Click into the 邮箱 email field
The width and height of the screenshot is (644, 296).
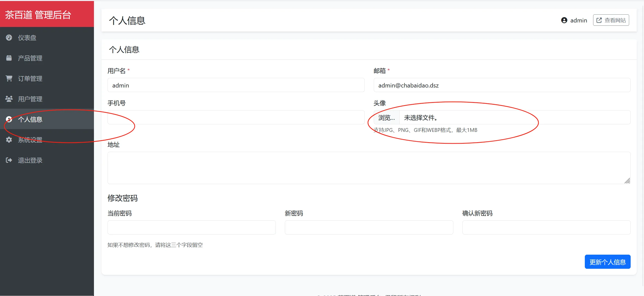click(x=502, y=85)
